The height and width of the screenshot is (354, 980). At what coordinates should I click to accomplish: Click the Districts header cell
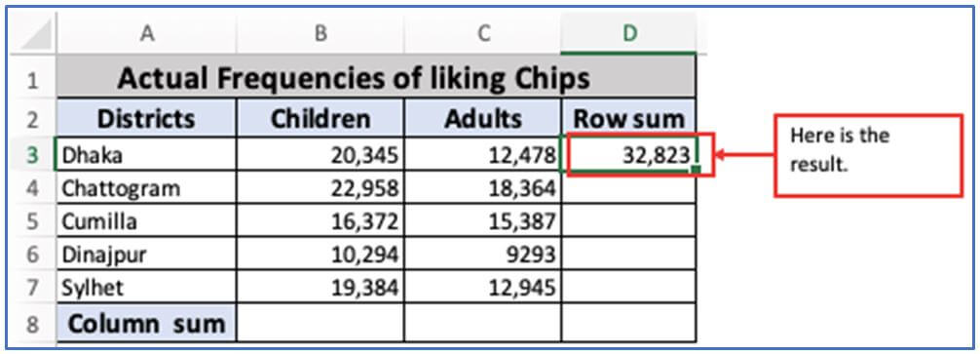(x=147, y=119)
